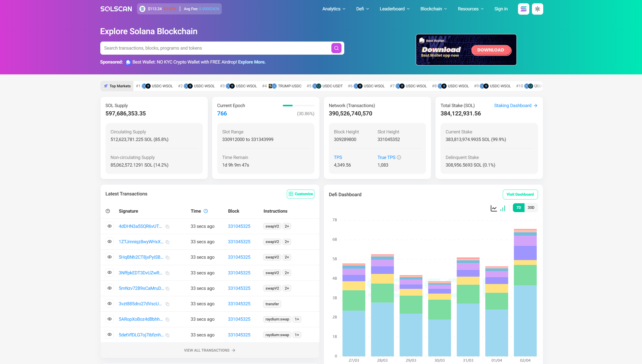
Task: Click the Current Epoch progress bar
Action: pyautogui.click(x=298, y=106)
